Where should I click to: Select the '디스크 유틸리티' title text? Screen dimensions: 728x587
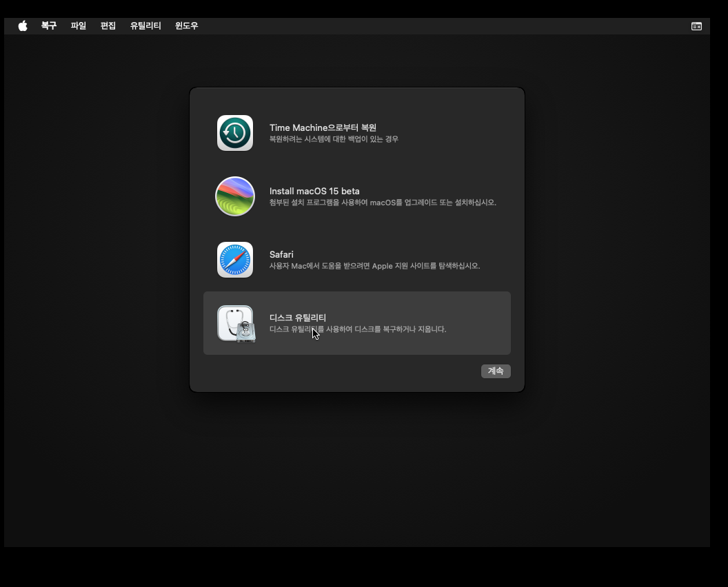(x=298, y=318)
